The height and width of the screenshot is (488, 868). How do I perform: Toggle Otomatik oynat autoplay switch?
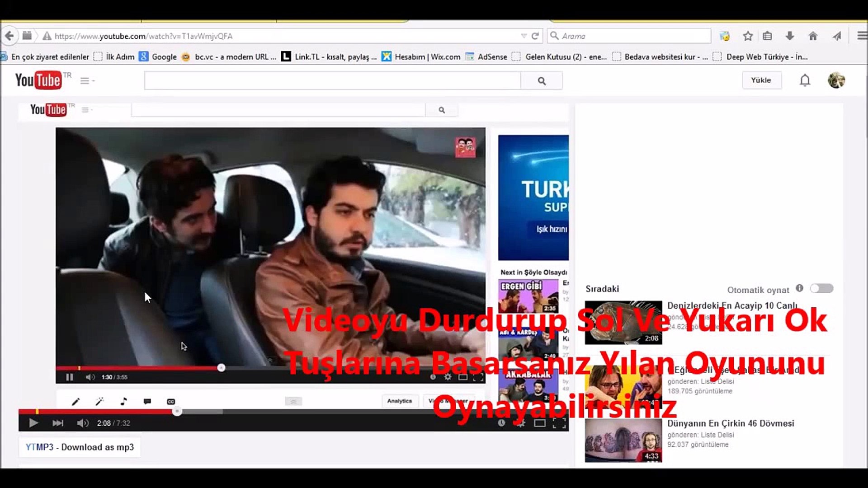[x=821, y=288]
